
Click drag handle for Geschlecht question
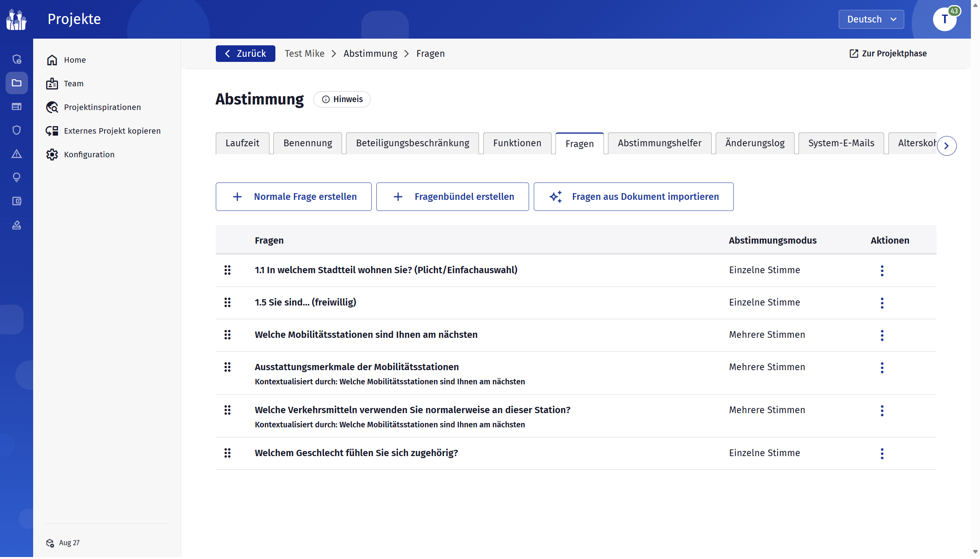227,453
